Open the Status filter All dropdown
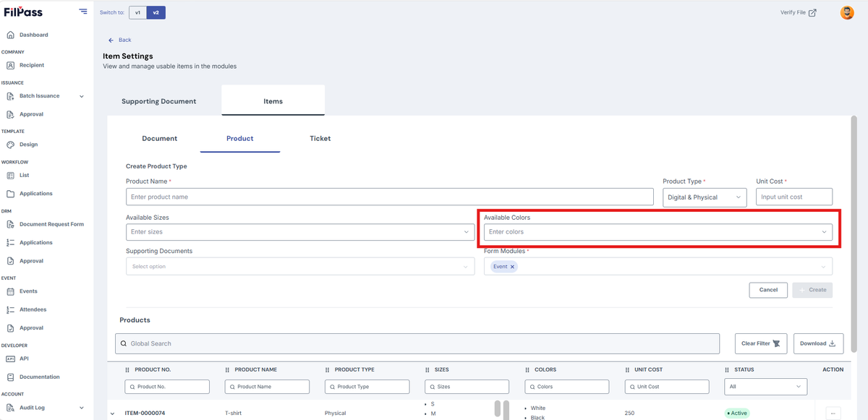868x420 pixels. [x=765, y=387]
